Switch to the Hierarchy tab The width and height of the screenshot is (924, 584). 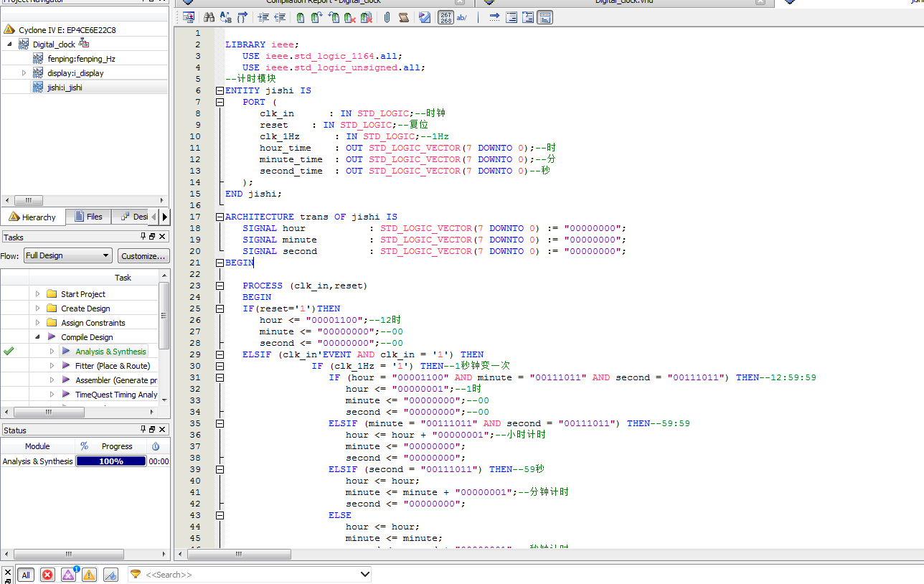coord(32,217)
